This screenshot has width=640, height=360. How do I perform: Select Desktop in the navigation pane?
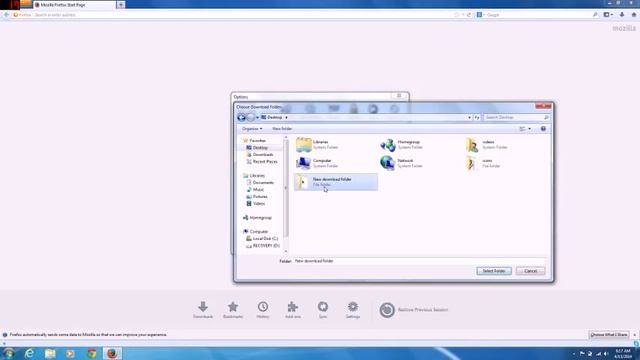(257, 148)
